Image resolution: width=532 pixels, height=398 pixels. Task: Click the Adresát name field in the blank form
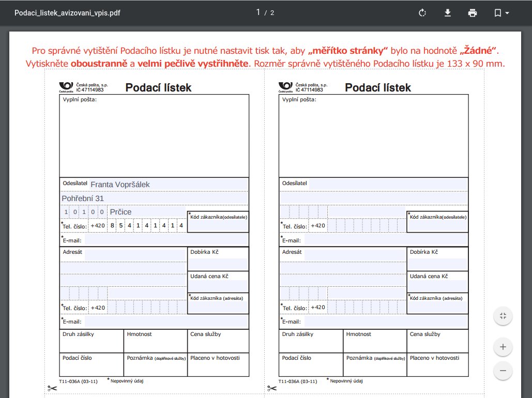tap(355, 255)
